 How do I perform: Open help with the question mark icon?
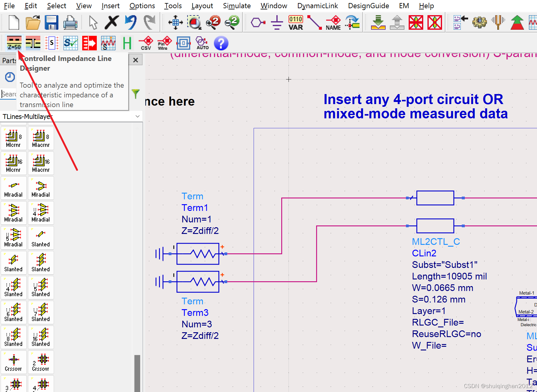221,43
